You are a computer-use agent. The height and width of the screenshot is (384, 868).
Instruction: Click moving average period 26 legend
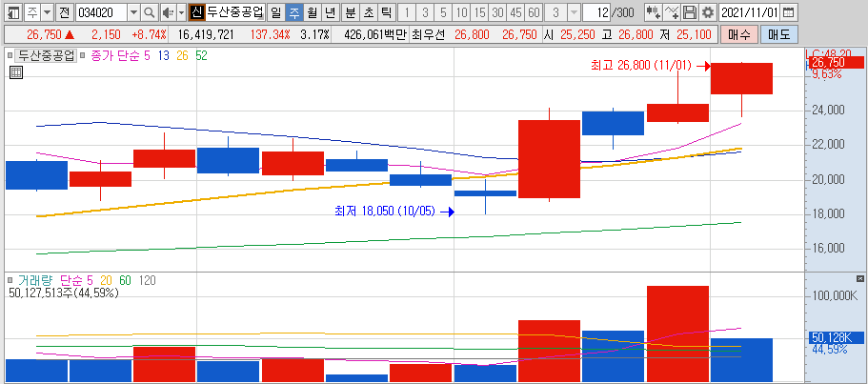(183, 55)
